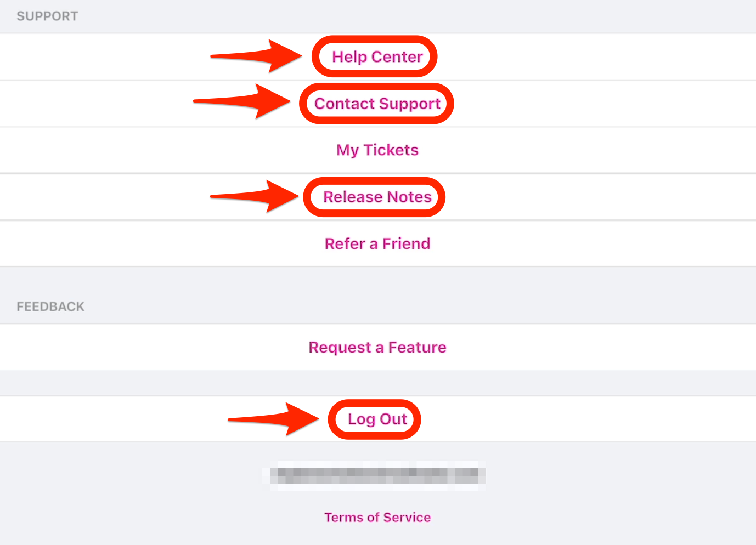Viewport: 756px width, 545px height.
Task: Sign out using the Log Out row
Action: [x=377, y=419]
